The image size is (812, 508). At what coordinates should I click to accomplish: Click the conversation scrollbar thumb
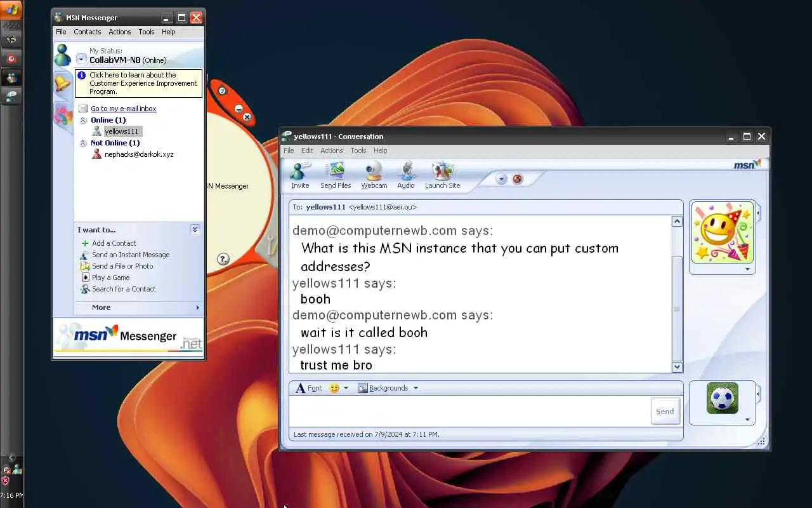pos(677,309)
